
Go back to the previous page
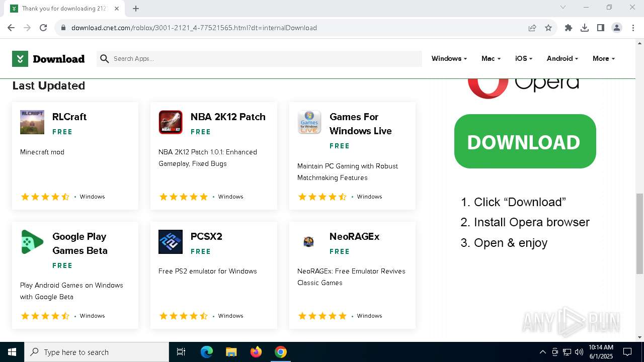coord(11,28)
